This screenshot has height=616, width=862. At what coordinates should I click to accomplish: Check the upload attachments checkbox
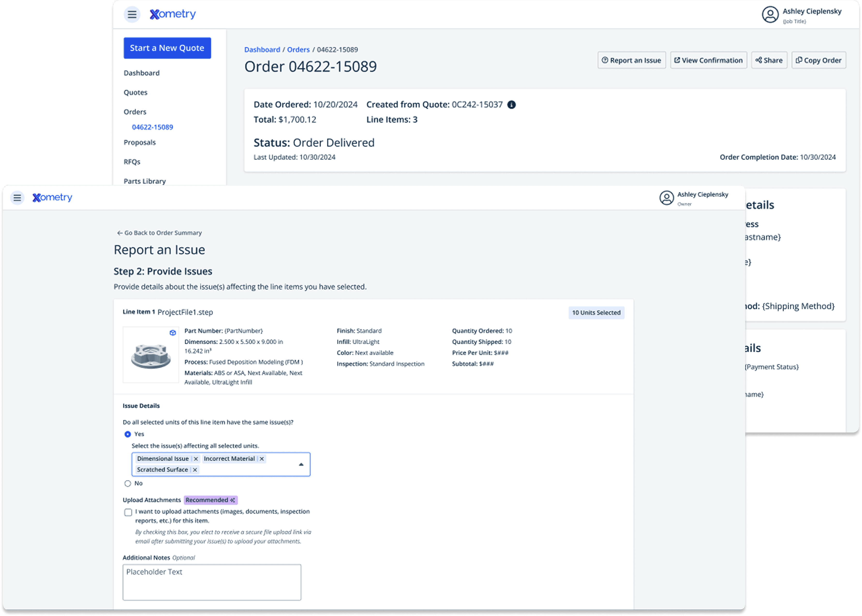pyautogui.click(x=128, y=512)
